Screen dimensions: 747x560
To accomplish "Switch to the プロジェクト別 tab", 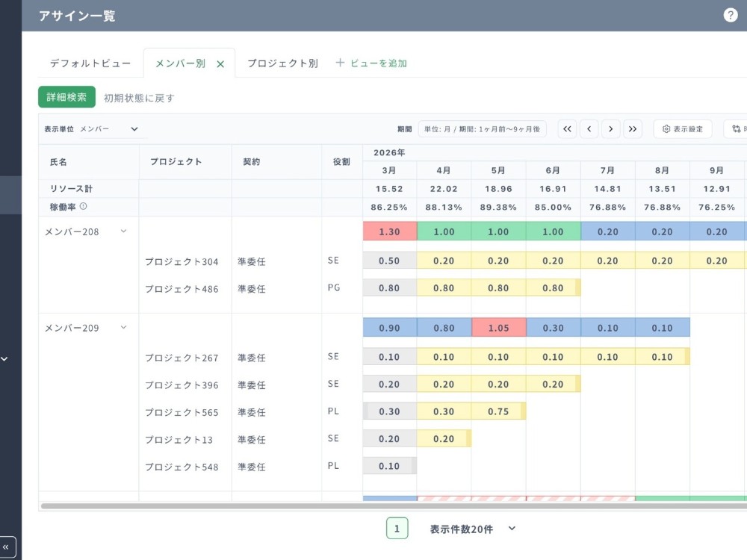I will point(282,63).
